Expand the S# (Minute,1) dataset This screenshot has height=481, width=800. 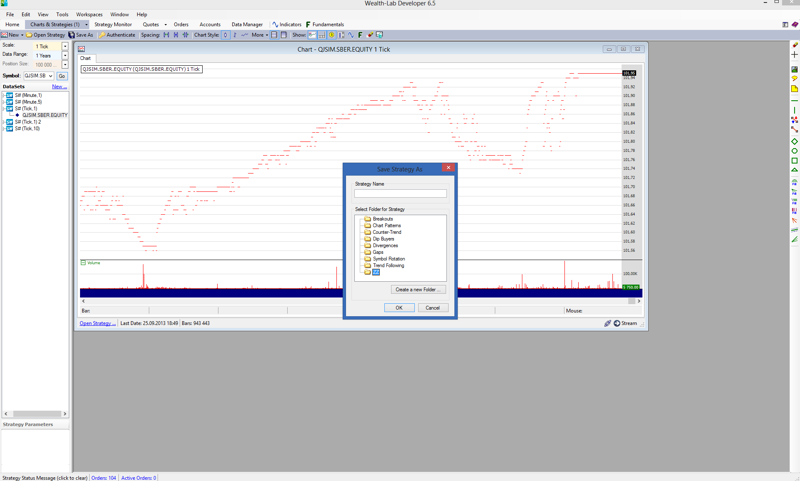[4, 96]
